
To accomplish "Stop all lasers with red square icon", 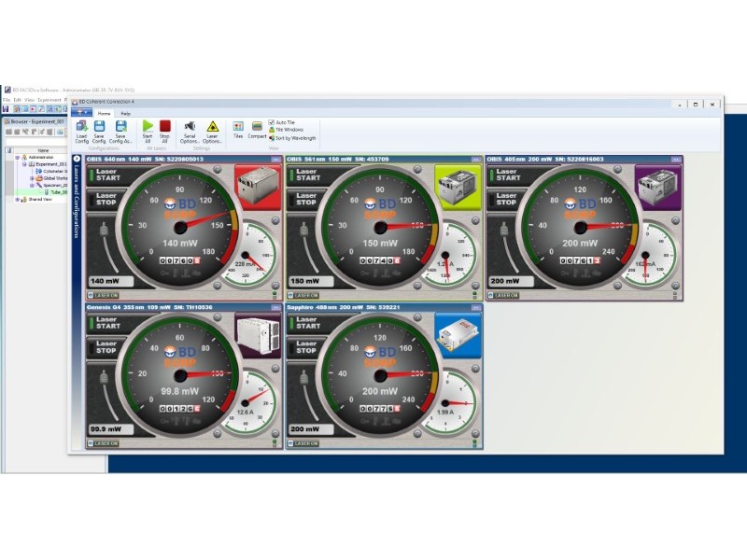I will [165, 132].
